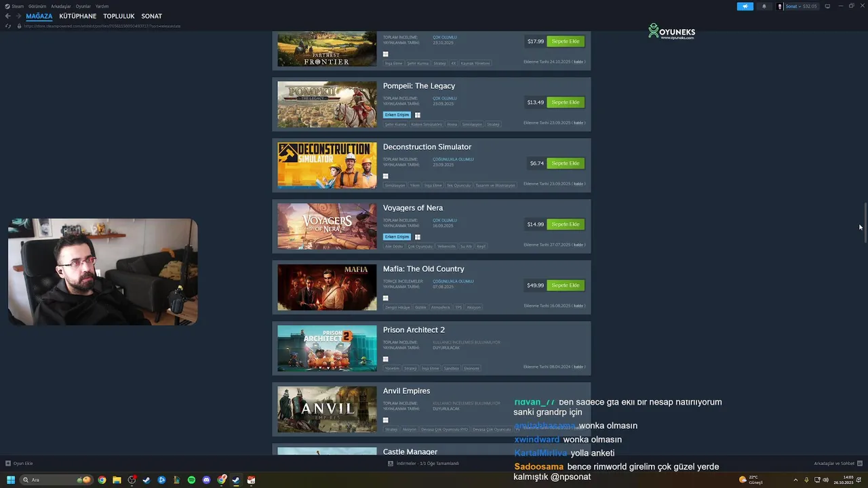Click Windows platform icon on Mafia row
The image size is (868, 488).
point(386,298)
